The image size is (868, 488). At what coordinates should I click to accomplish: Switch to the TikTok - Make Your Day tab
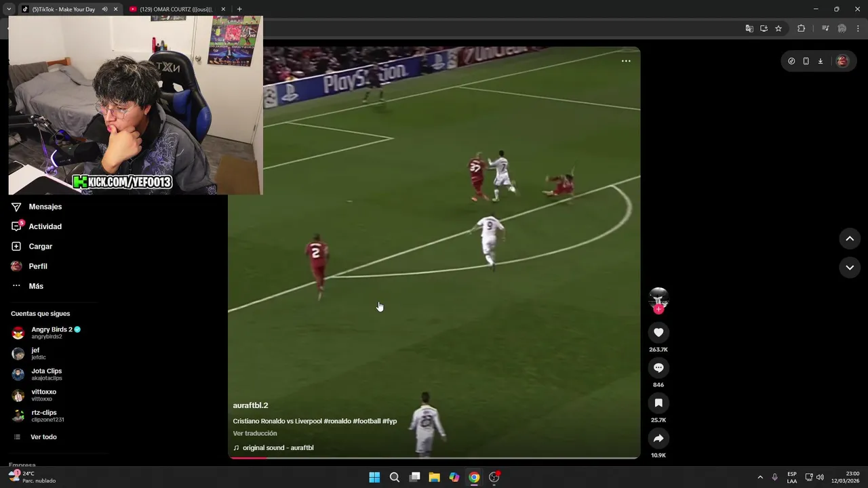pyautogui.click(x=62, y=9)
